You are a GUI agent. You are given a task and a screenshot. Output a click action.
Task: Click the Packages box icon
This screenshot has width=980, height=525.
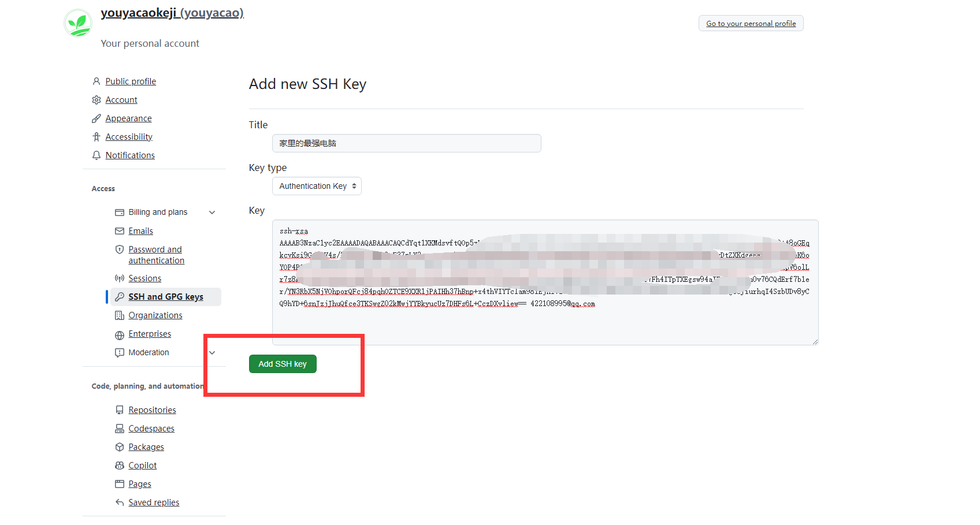click(x=119, y=446)
